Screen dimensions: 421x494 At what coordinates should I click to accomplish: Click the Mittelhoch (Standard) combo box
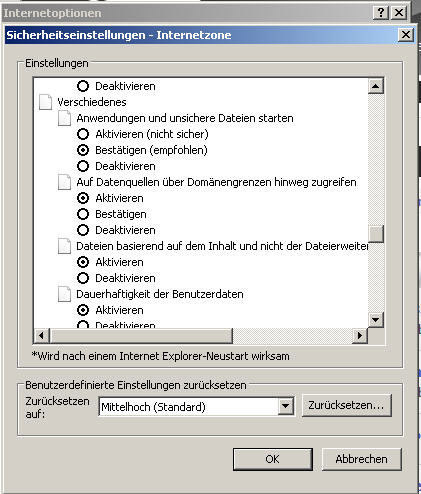tap(197, 406)
